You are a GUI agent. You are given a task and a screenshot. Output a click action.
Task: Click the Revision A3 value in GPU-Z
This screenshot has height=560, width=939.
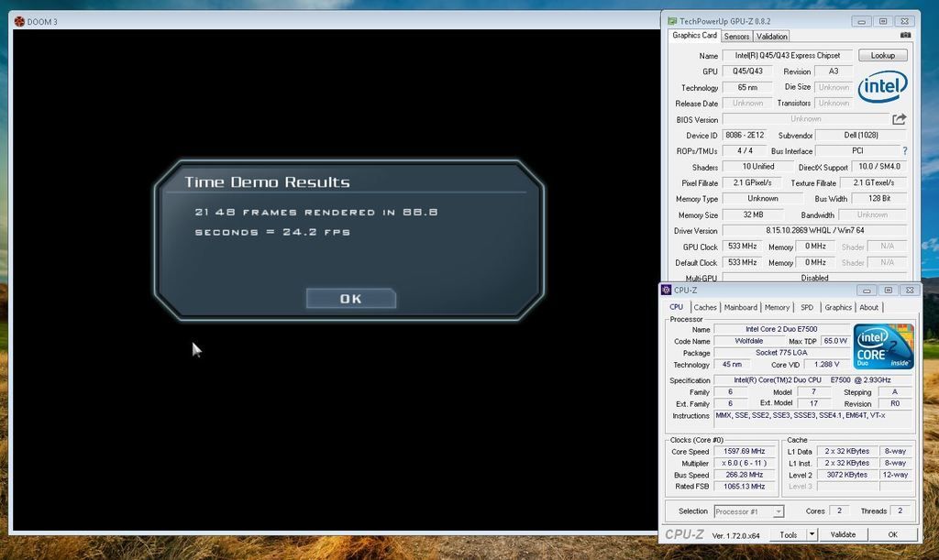833,71
